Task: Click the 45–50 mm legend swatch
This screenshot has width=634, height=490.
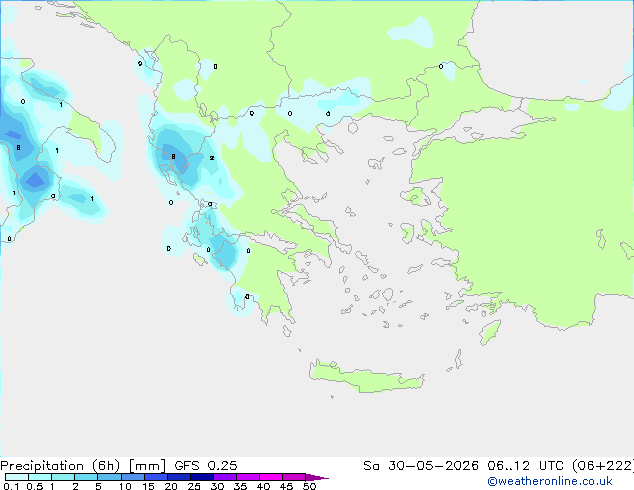Action: [294, 477]
